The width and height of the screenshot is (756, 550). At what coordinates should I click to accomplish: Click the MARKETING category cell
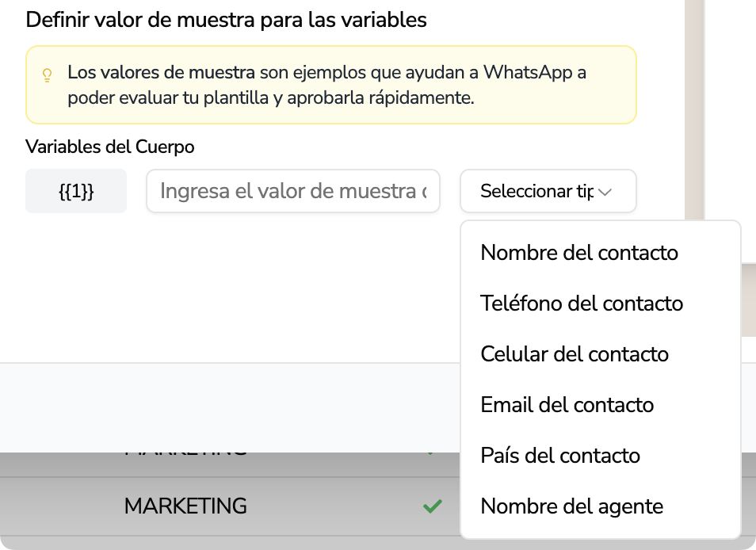[x=185, y=506]
